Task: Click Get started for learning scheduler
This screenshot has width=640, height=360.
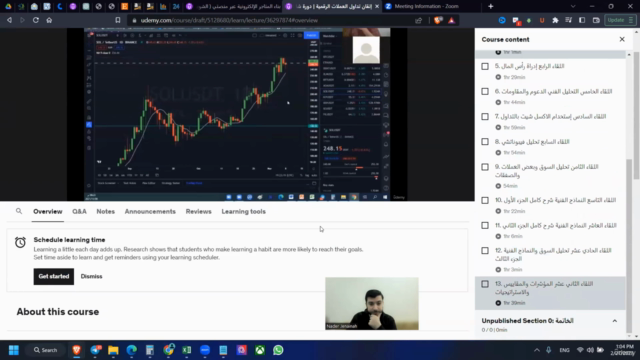Action: tap(53, 276)
